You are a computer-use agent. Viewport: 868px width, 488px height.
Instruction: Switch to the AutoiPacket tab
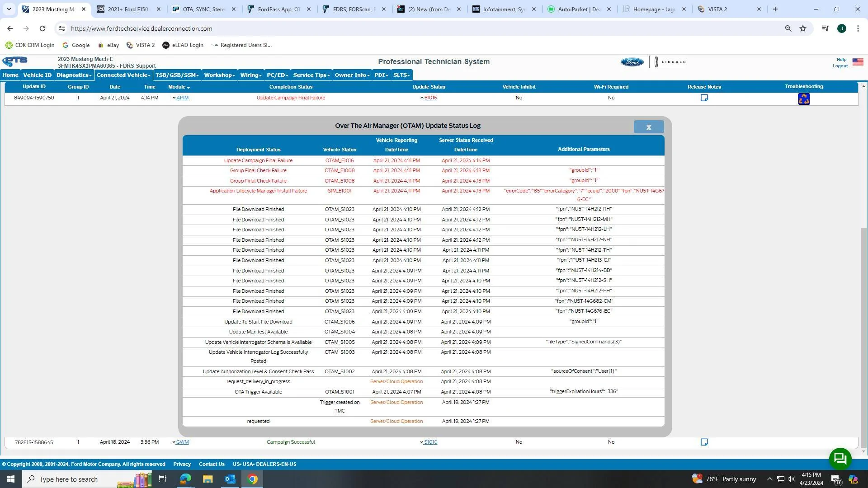(x=579, y=9)
